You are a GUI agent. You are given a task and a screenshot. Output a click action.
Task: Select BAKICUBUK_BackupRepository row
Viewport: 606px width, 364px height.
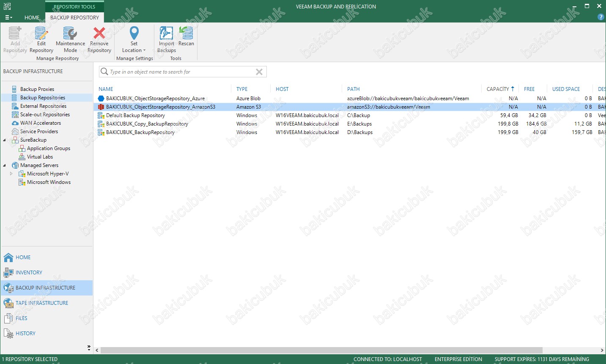[349, 132]
